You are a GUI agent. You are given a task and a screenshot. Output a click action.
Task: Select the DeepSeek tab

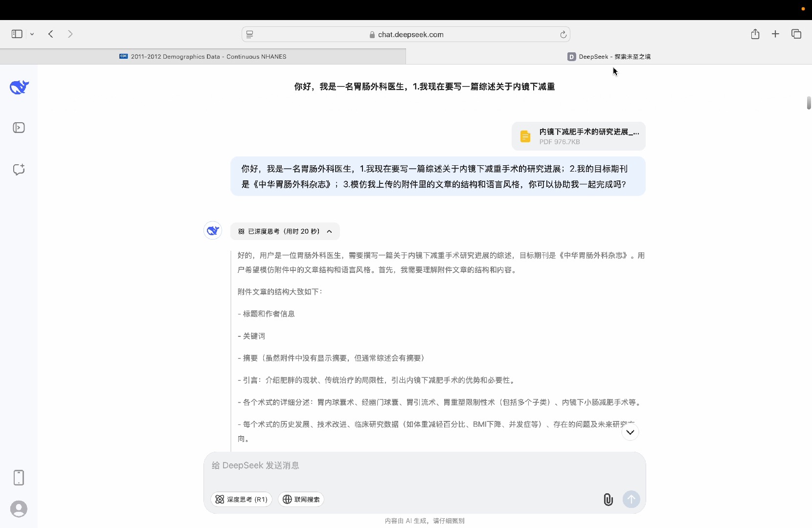point(609,56)
